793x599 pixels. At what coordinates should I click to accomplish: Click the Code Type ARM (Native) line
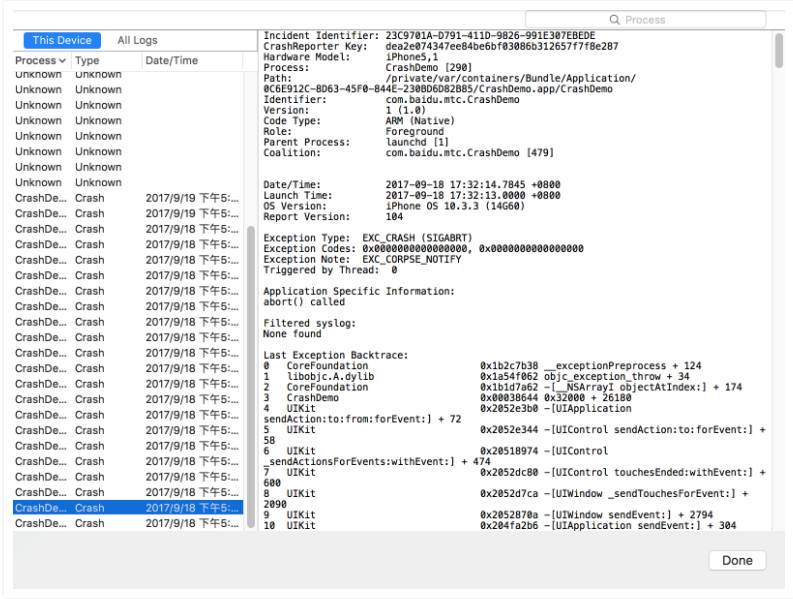tap(359, 120)
